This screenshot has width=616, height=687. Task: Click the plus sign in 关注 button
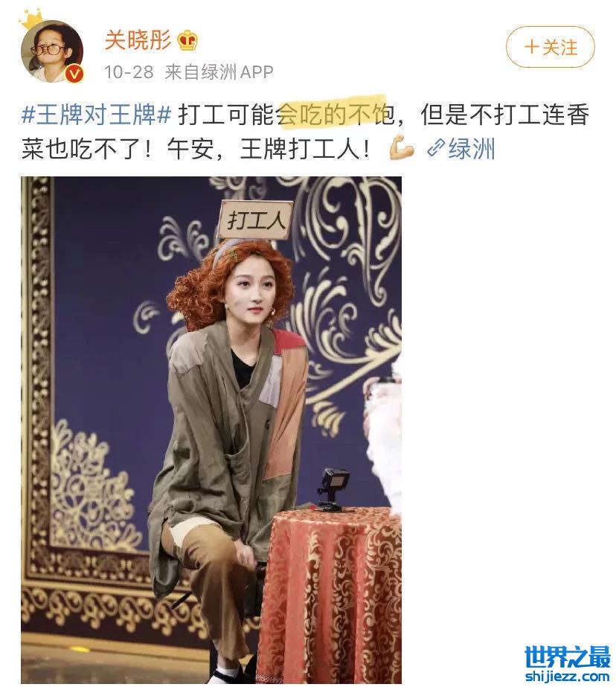[531, 47]
